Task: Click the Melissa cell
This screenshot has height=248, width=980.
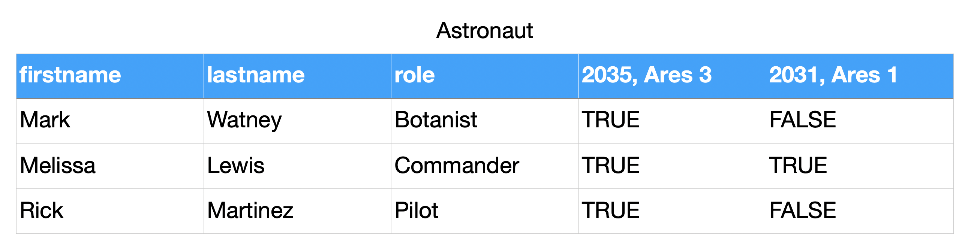Action: pyautogui.click(x=109, y=166)
